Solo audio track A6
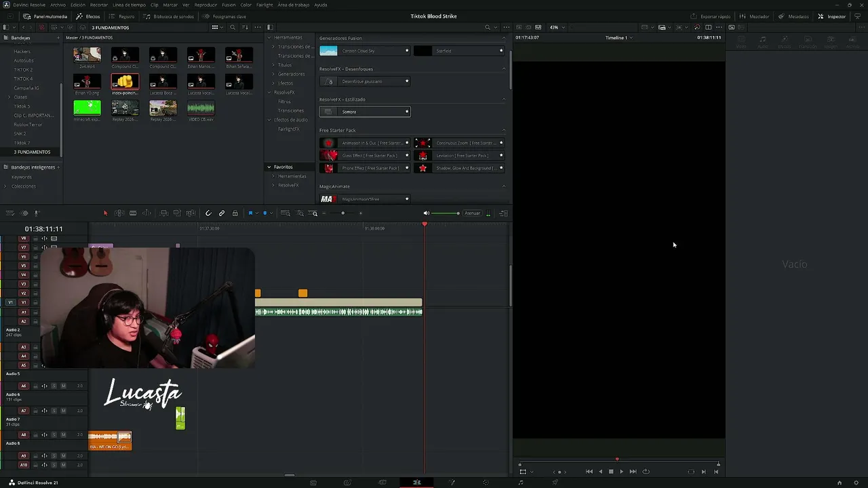The width and height of the screenshot is (868, 488). [x=54, y=386]
